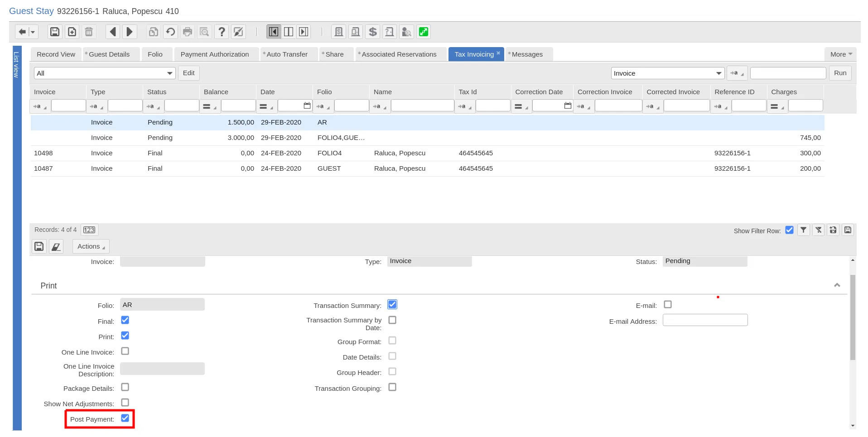The width and height of the screenshot is (868, 437).
Task: Click the Delete trash icon
Action: [x=89, y=32]
